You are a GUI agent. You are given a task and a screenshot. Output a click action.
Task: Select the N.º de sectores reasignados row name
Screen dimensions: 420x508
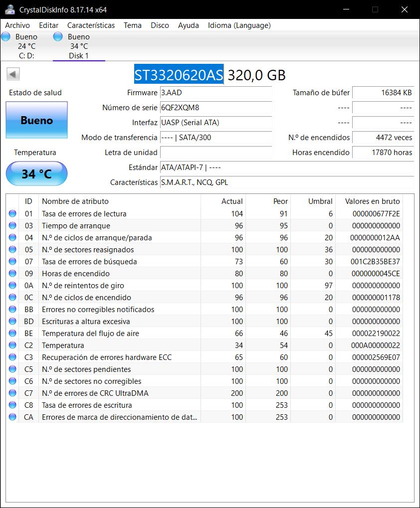pos(88,250)
